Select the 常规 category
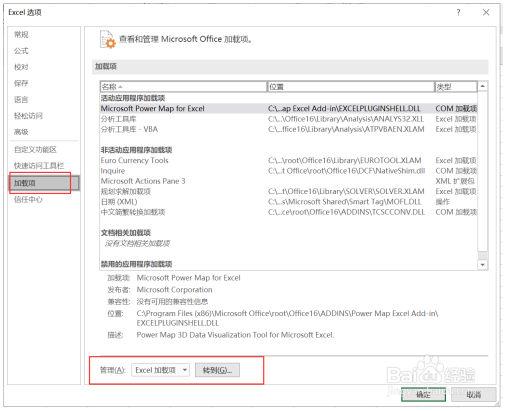 pos(21,34)
